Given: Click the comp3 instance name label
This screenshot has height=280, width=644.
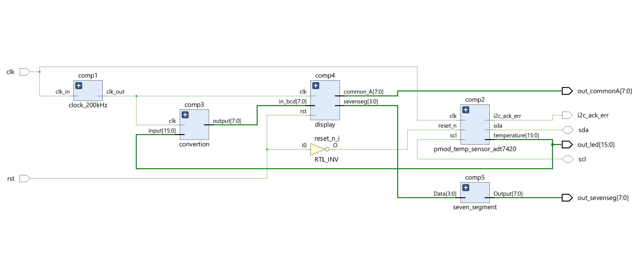Looking at the screenshot, I should pos(194,104).
